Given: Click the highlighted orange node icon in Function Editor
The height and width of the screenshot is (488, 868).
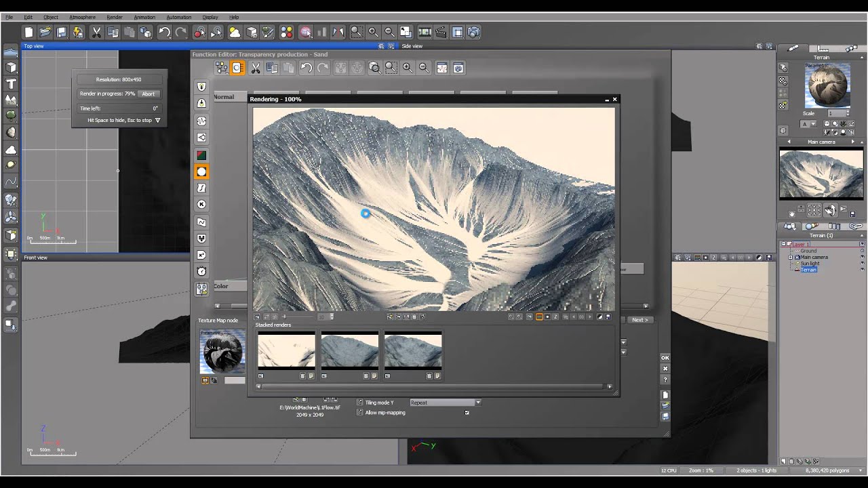Looking at the screenshot, I should pyautogui.click(x=237, y=68).
